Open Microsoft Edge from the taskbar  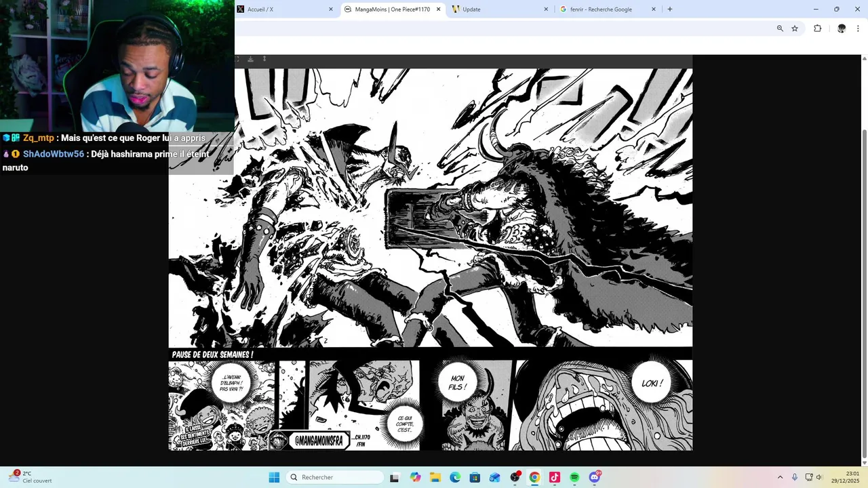point(455,477)
